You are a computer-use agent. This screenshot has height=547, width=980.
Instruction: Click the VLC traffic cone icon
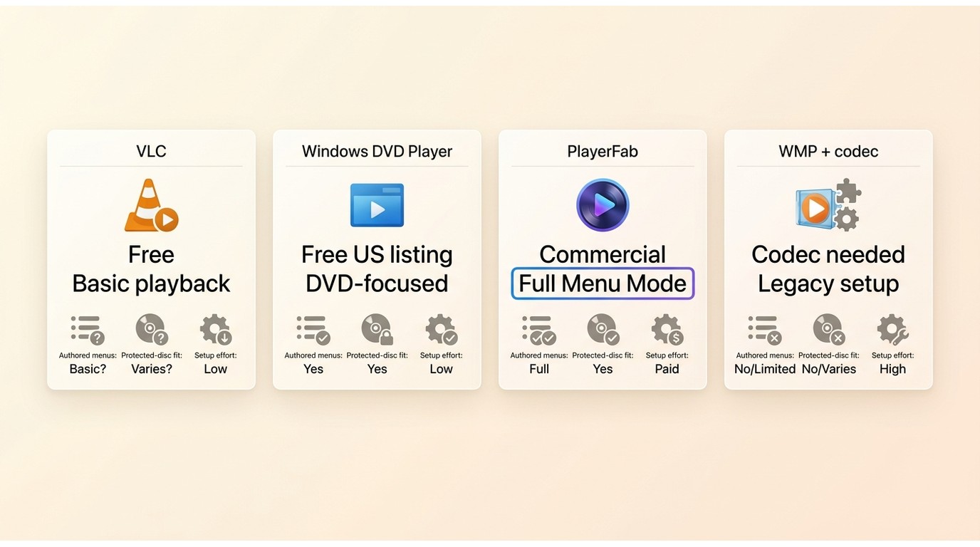pyautogui.click(x=151, y=205)
